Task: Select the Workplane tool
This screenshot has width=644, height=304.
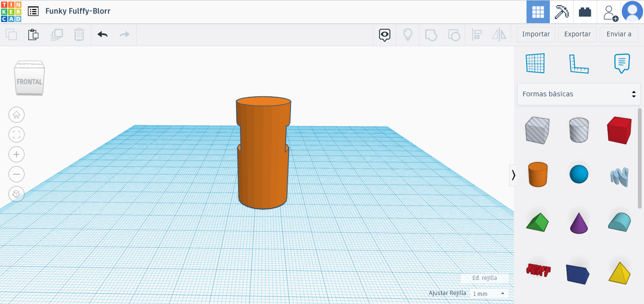Action: (535, 63)
